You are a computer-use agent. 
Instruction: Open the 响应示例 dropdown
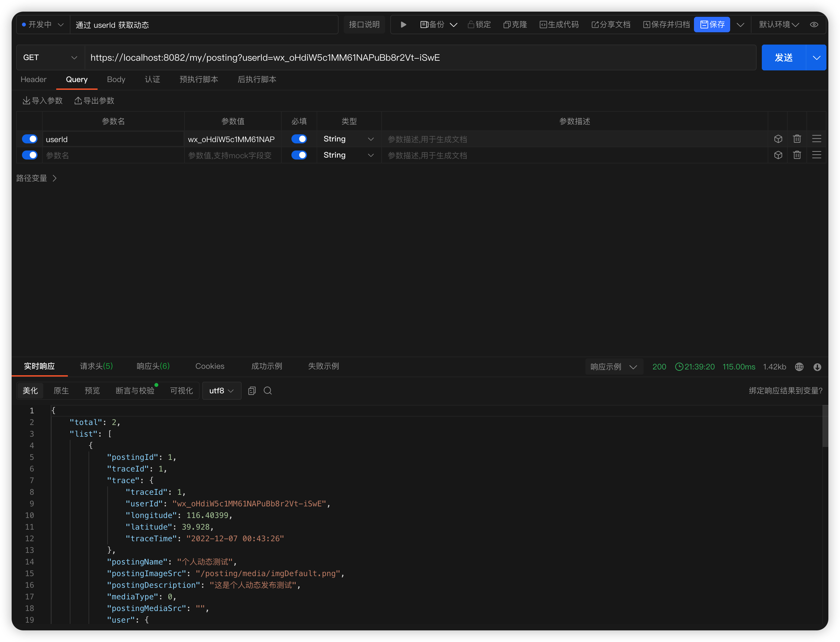click(614, 367)
